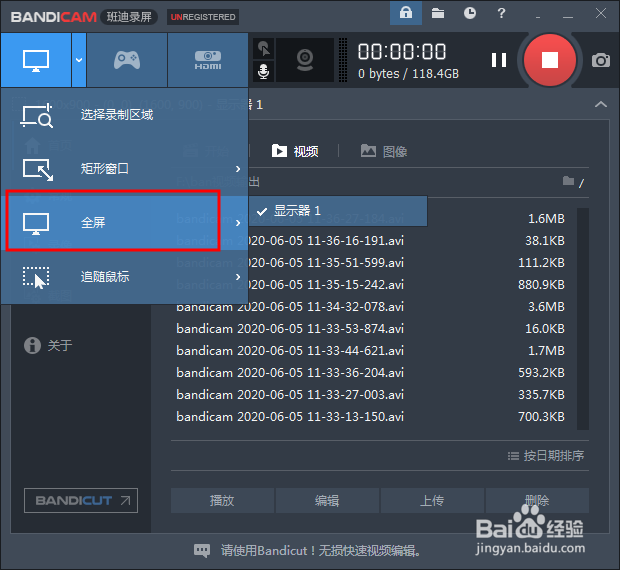Click the 追随鼠标 dotted cursor icon

tap(36, 277)
